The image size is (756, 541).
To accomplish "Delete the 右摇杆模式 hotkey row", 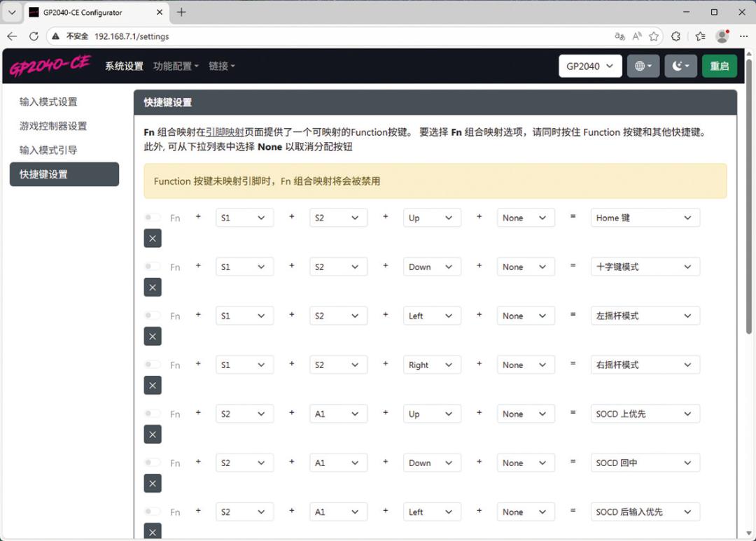I will [153, 385].
